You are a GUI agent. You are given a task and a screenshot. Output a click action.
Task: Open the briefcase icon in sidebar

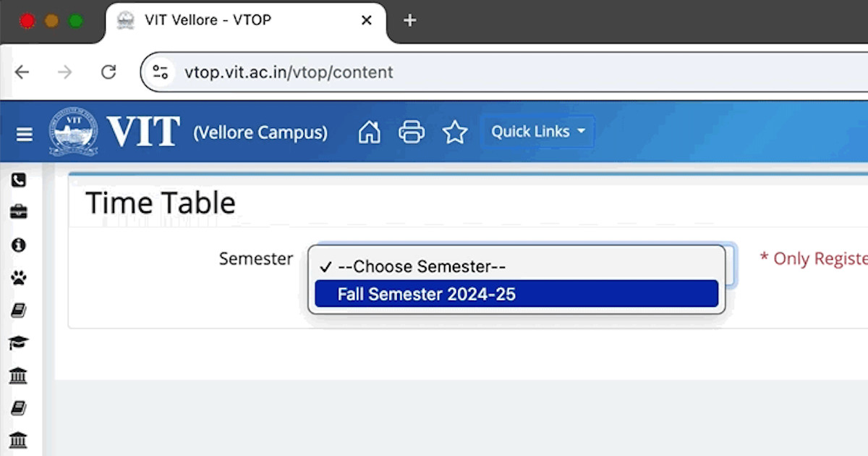click(18, 212)
